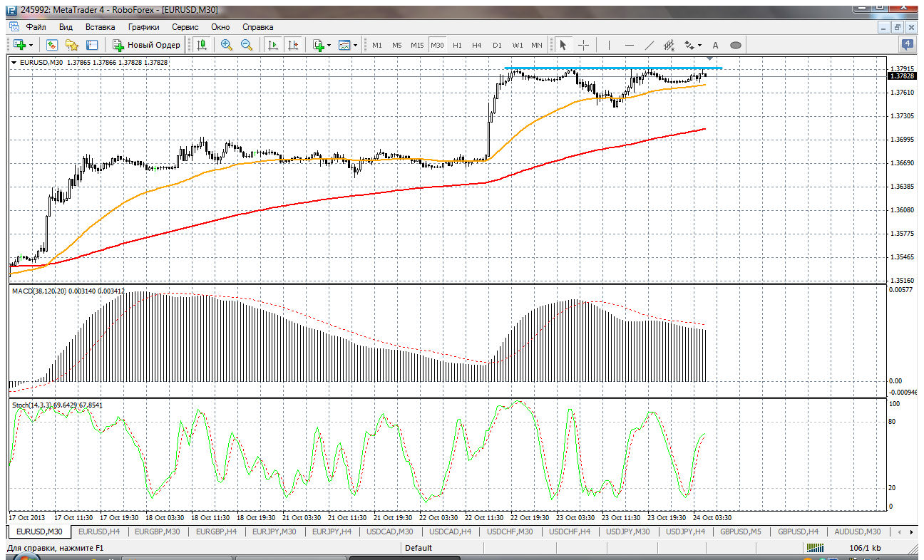Select the Crosshair tool
924x560 pixels.
coord(583,45)
